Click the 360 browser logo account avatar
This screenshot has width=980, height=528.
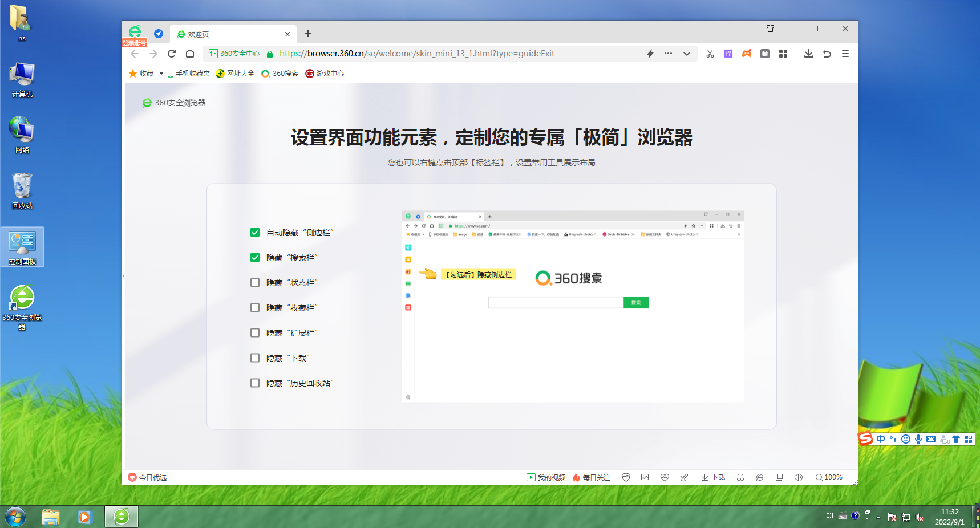(x=135, y=33)
